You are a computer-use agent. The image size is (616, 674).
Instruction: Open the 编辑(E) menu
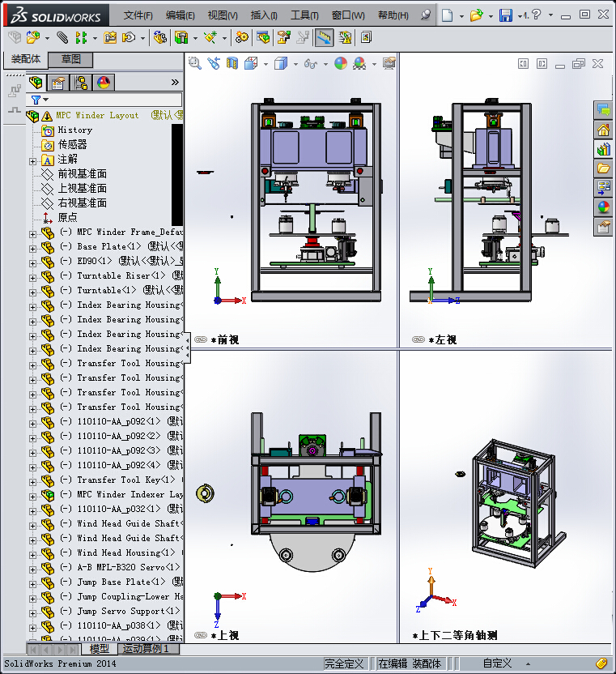180,15
